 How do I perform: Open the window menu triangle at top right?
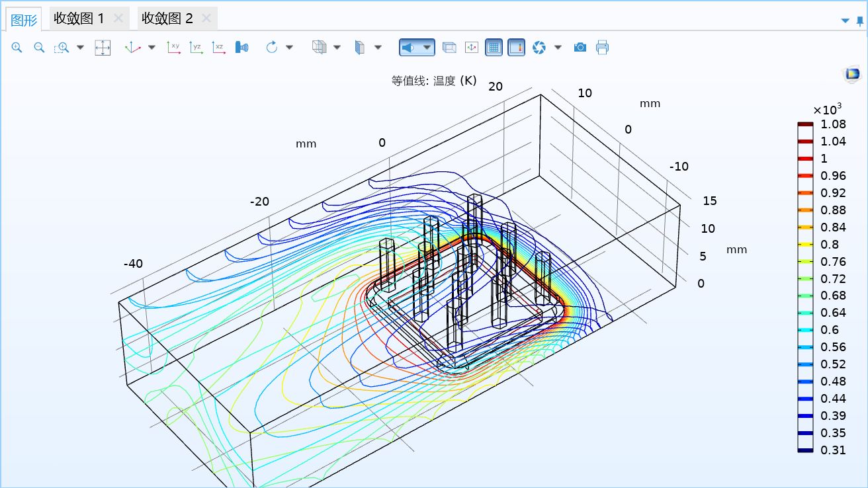tap(845, 20)
